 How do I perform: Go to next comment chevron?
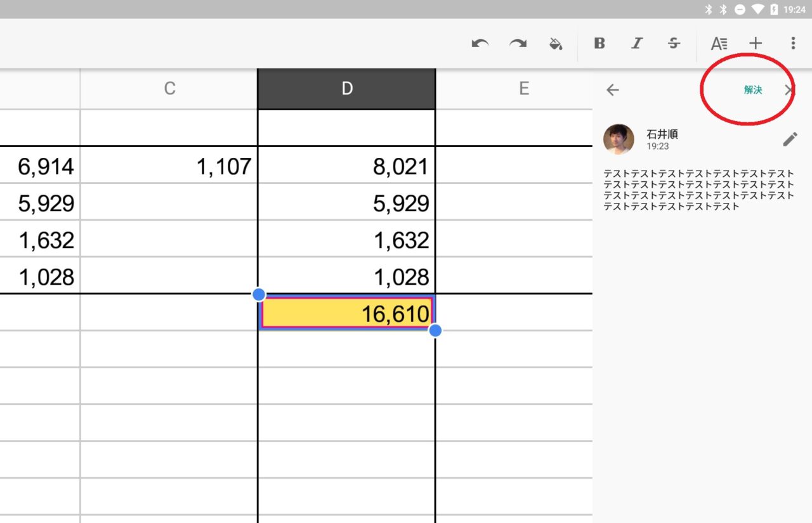789,90
